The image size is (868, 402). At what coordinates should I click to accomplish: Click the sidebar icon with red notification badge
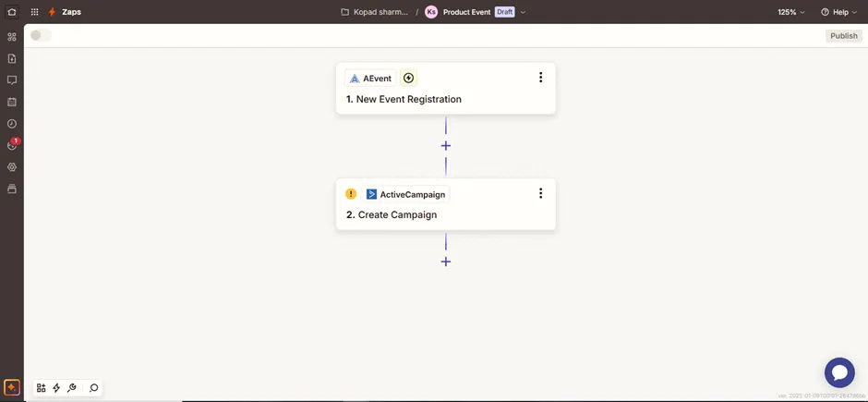click(12, 145)
